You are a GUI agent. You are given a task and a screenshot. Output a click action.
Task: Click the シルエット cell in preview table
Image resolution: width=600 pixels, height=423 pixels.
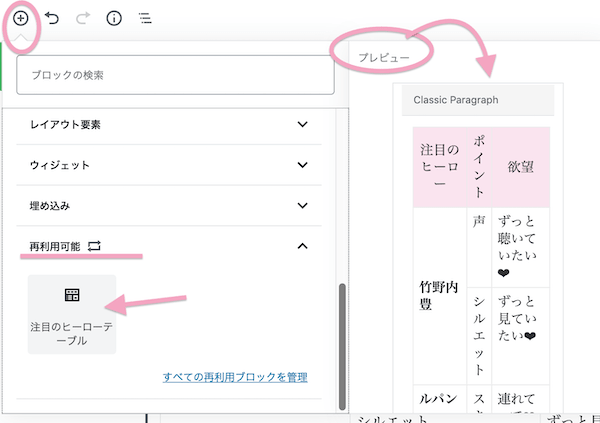pyautogui.click(x=479, y=336)
